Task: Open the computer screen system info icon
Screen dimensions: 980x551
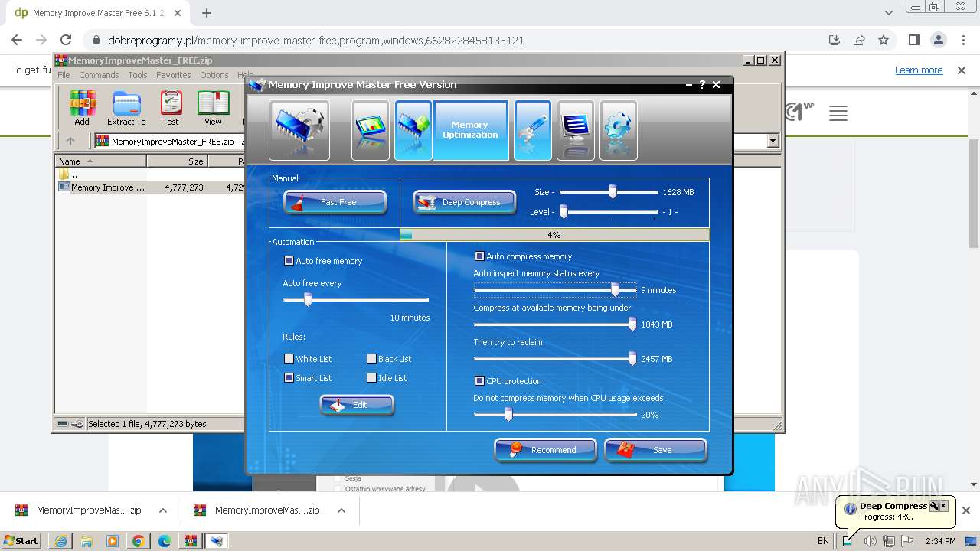Action: point(576,130)
